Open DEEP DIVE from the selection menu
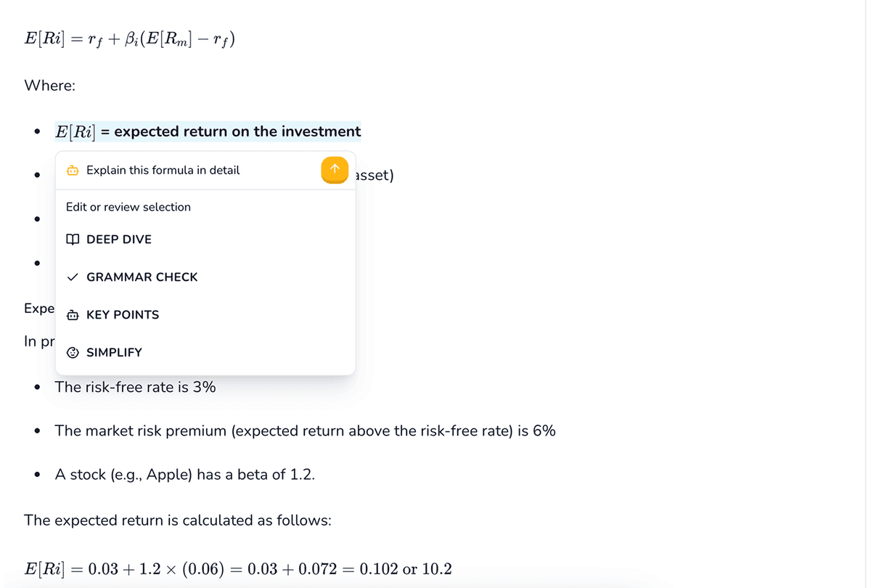This screenshot has width=871, height=588. [x=118, y=239]
